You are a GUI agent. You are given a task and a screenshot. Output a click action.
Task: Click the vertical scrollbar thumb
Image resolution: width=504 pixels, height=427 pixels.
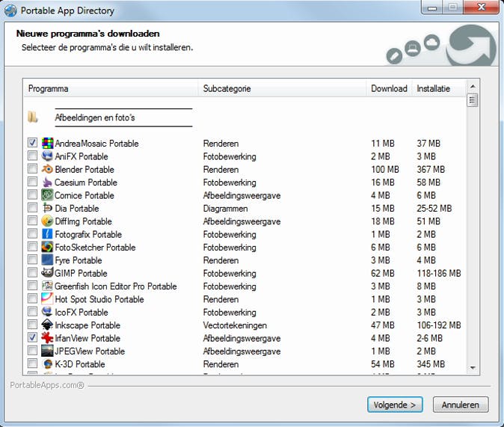[x=473, y=100]
